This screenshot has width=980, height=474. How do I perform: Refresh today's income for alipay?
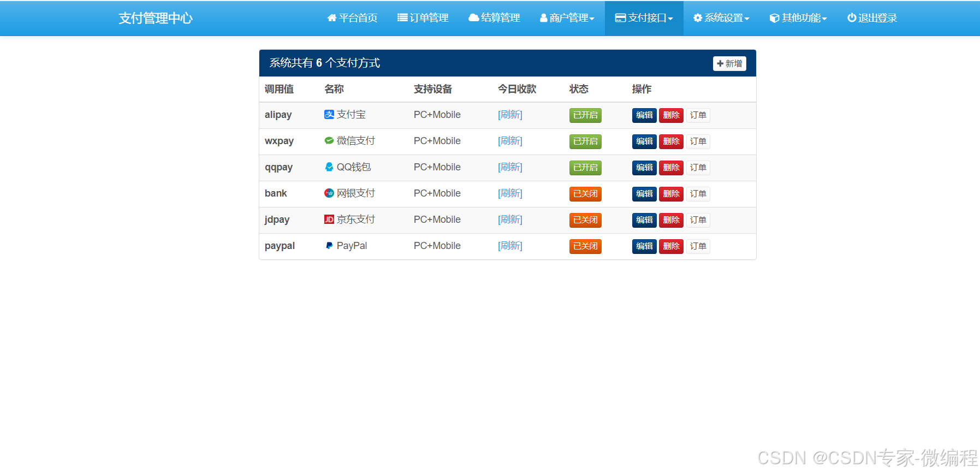510,115
